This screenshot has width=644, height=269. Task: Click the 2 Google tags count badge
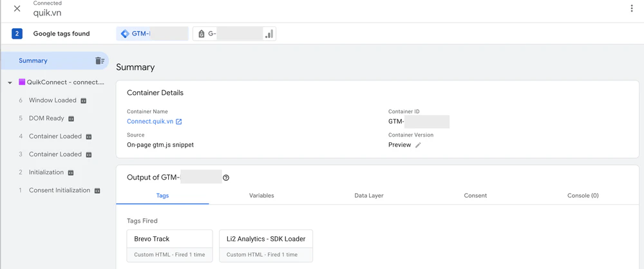[x=17, y=33]
